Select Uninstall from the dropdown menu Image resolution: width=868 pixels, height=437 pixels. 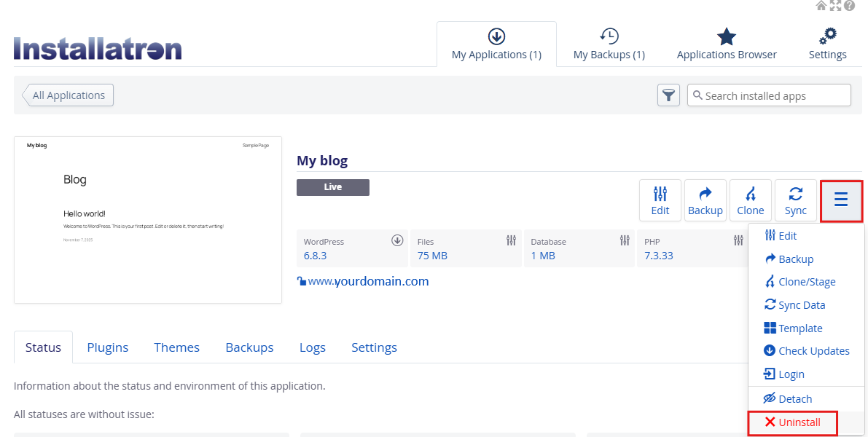point(793,422)
